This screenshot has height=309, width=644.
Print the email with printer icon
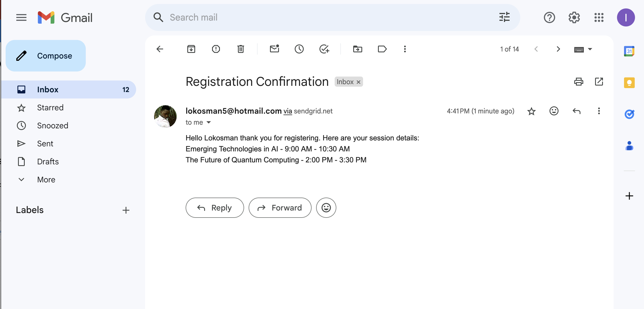(x=578, y=82)
